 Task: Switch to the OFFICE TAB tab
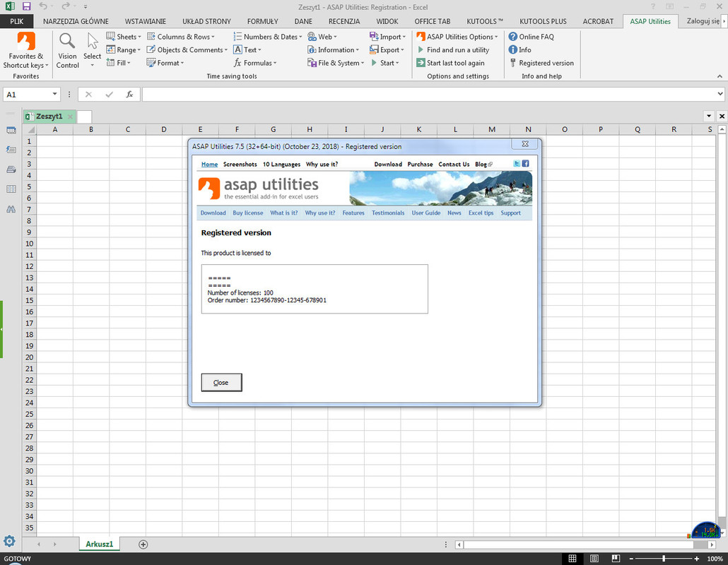click(x=433, y=21)
